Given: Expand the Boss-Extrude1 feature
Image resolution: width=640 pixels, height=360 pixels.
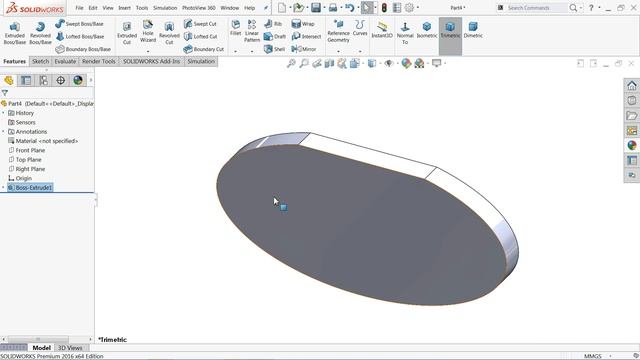Looking at the screenshot, I should [3, 188].
